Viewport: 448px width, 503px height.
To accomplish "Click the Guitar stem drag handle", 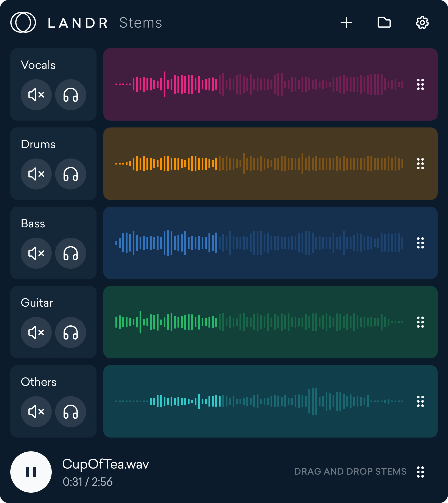I will click(x=420, y=322).
